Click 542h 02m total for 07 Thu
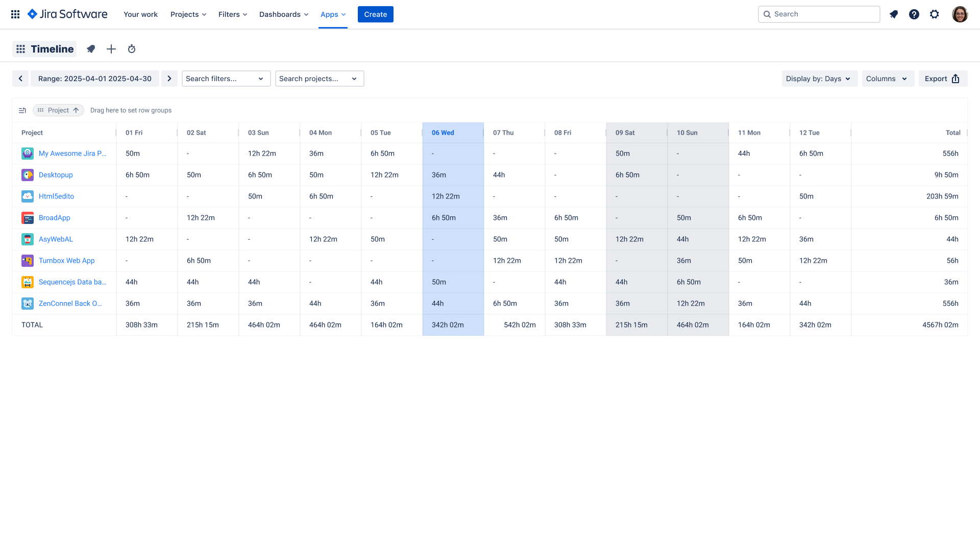 click(520, 325)
